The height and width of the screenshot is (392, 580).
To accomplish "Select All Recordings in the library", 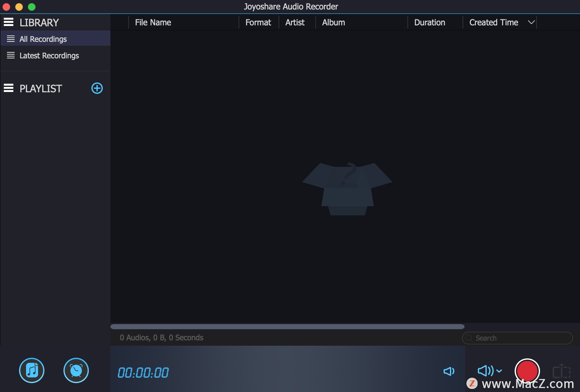I will (x=56, y=39).
